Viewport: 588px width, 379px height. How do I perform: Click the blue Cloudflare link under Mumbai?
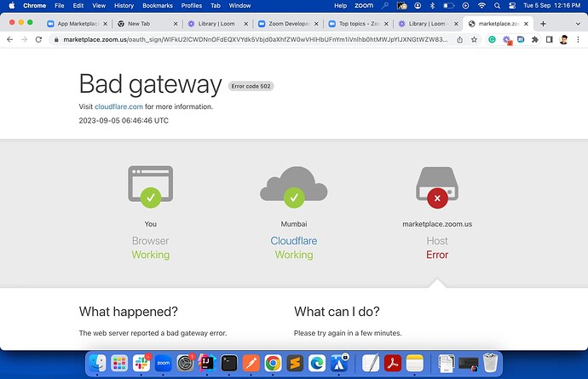[294, 241]
